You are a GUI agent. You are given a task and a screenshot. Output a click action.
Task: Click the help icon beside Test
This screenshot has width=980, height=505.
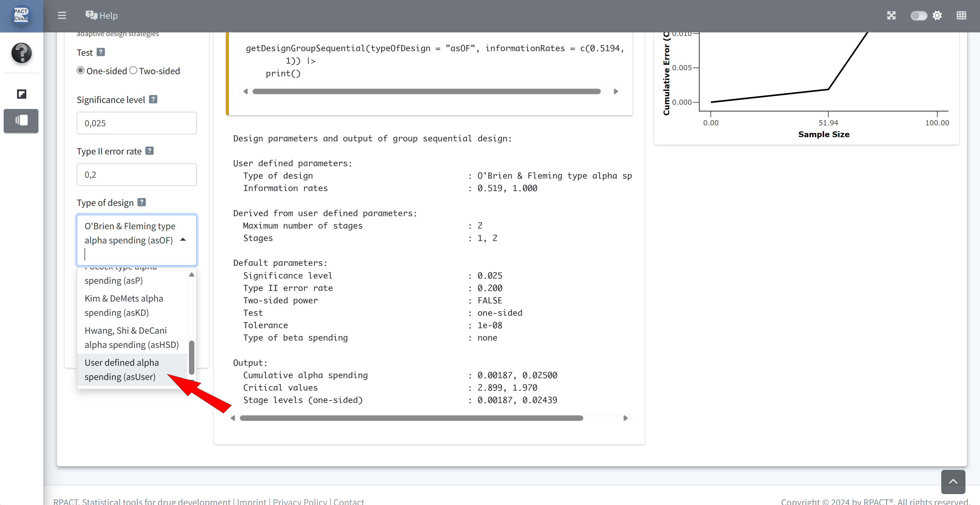101,52
